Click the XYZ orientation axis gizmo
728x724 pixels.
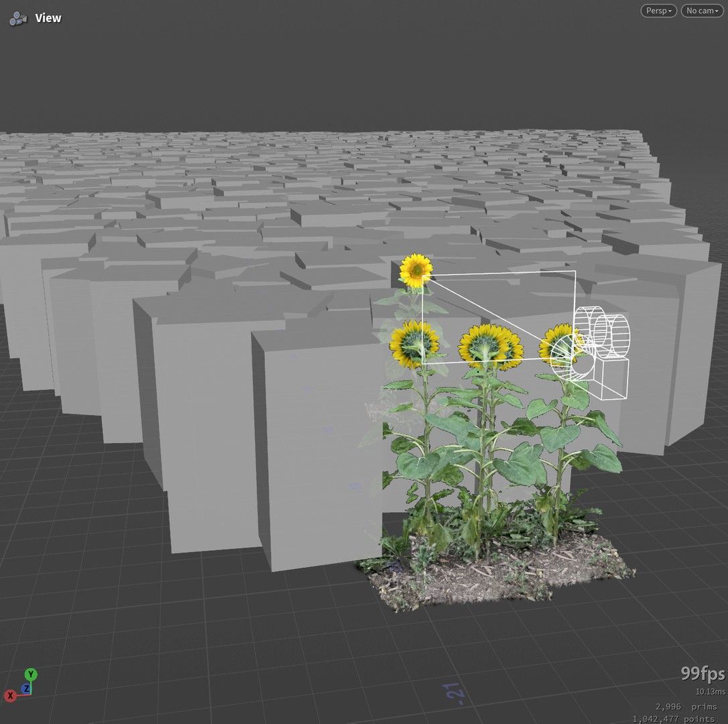pyautogui.click(x=21, y=686)
